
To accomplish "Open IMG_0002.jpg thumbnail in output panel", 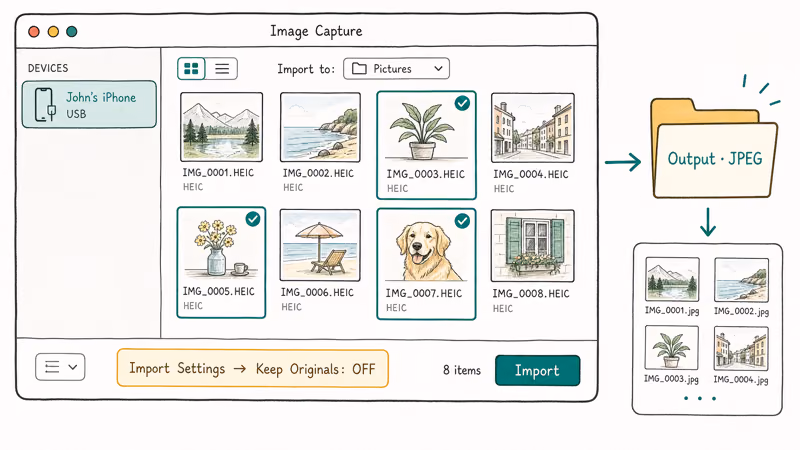I will [x=741, y=280].
